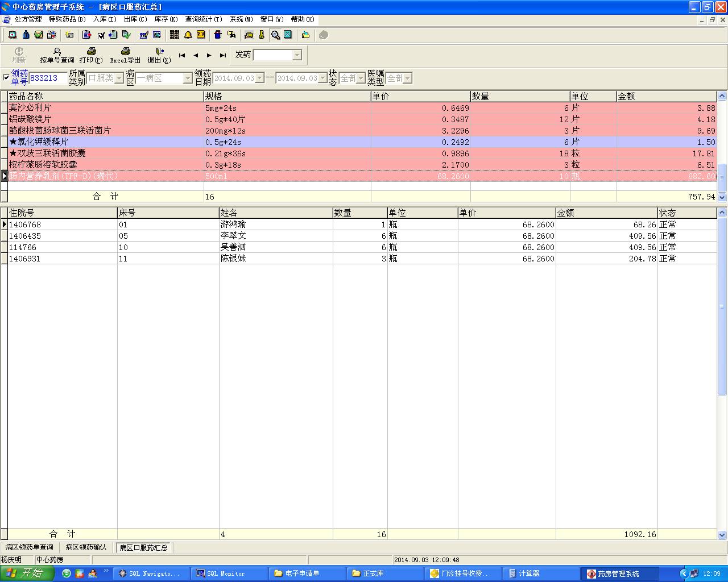The image size is (728, 582).
Task: Go to the first record
Action: coord(182,55)
